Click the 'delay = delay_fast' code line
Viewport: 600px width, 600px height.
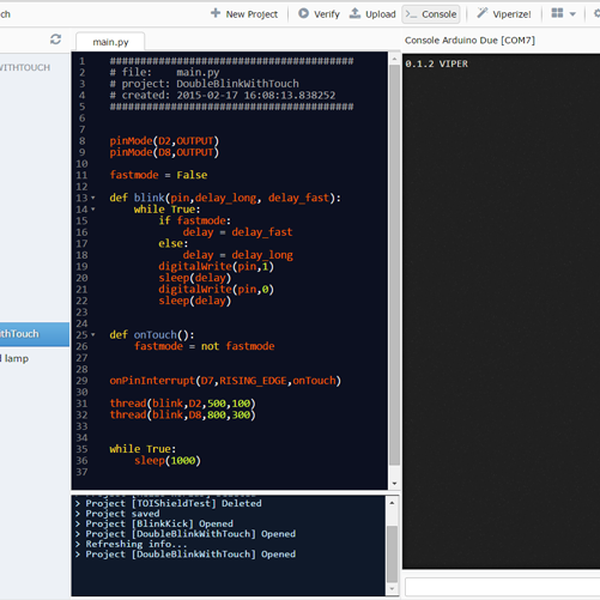click(x=238, y=232)
